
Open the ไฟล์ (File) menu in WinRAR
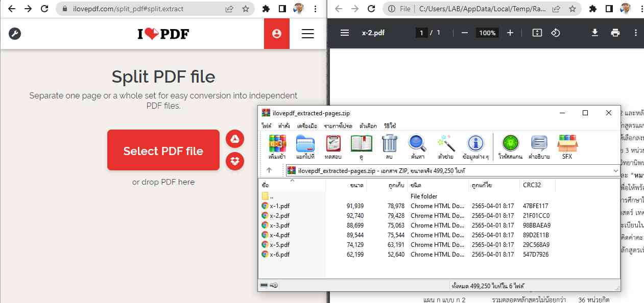click(x=267, y=126)
